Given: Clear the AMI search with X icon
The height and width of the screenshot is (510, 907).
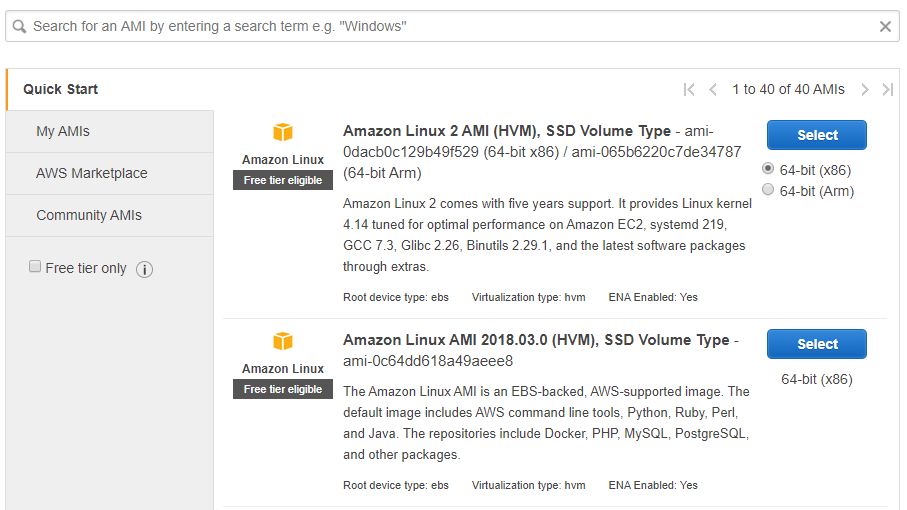Looking at the screenshot, I should (885, 27).
